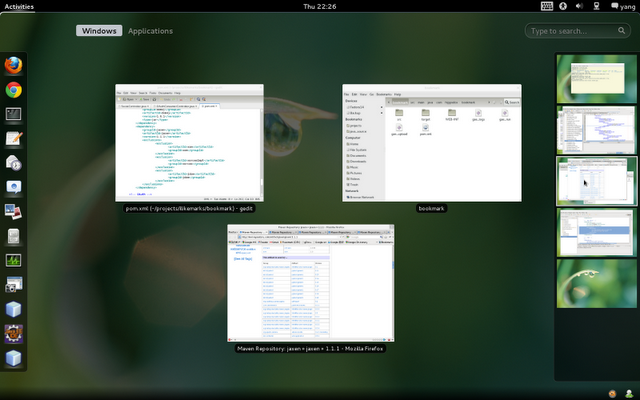Open the Terminal from the dash
The height and width of the screenshot is (400, 640).
tap(13, 114)
